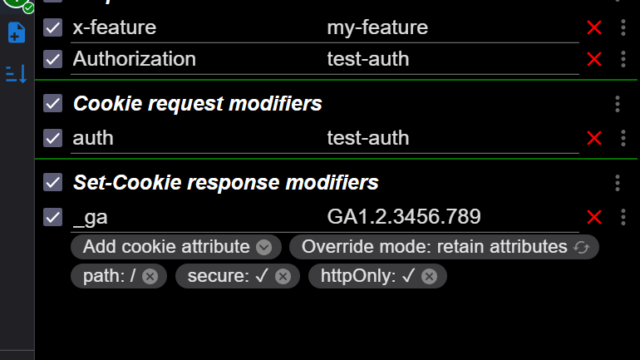The width and height of the screenshot is (640, 360).
Task: Delete the x-feature header row
Action: (x=594, y=28)
